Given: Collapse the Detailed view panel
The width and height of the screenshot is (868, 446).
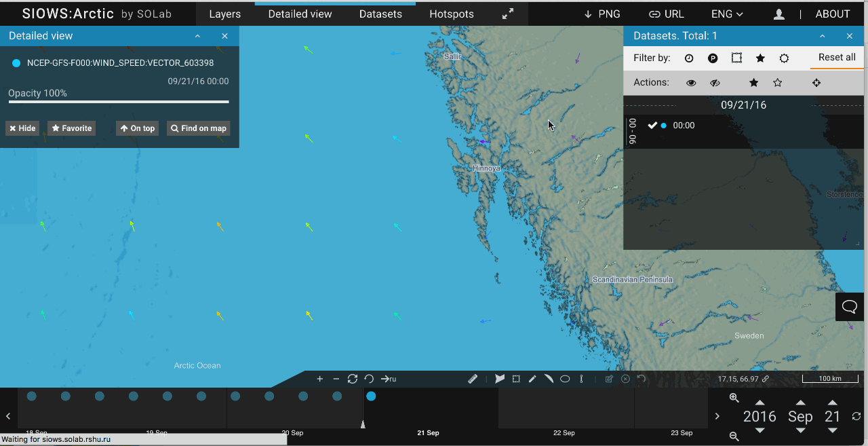Looking at the screenshot, I should tap(197, 36).
